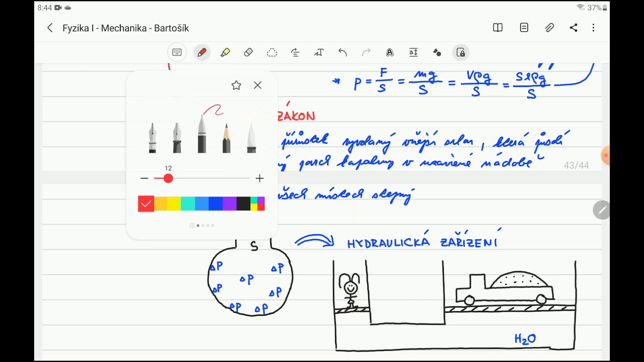This screenshot has width=644, height=362.
Task: Tap the battery 37% indicator
Action: click(598, 8)
